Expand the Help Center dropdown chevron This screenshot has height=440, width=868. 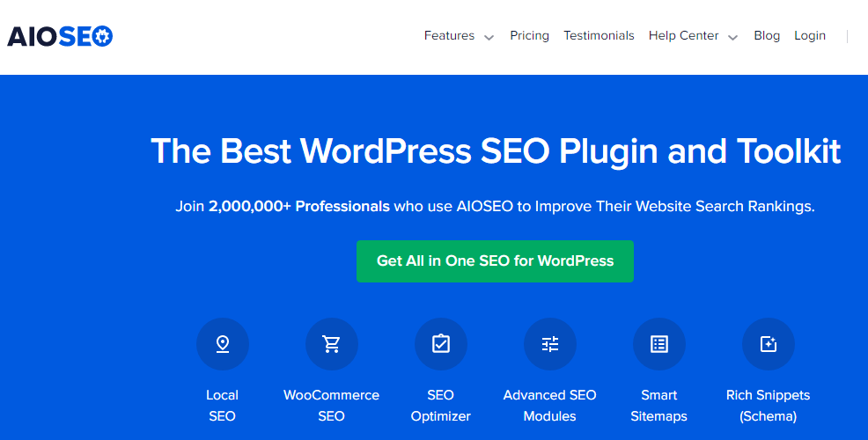pos(733,38)
